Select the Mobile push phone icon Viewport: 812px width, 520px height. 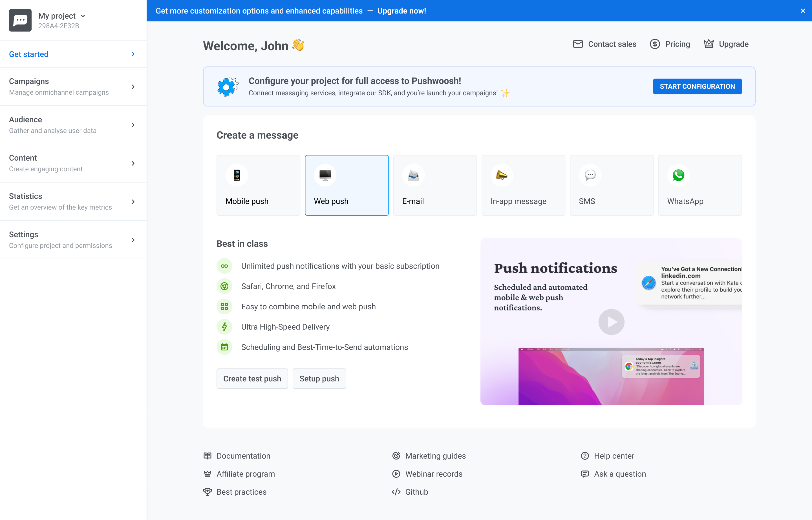[237, 175]
